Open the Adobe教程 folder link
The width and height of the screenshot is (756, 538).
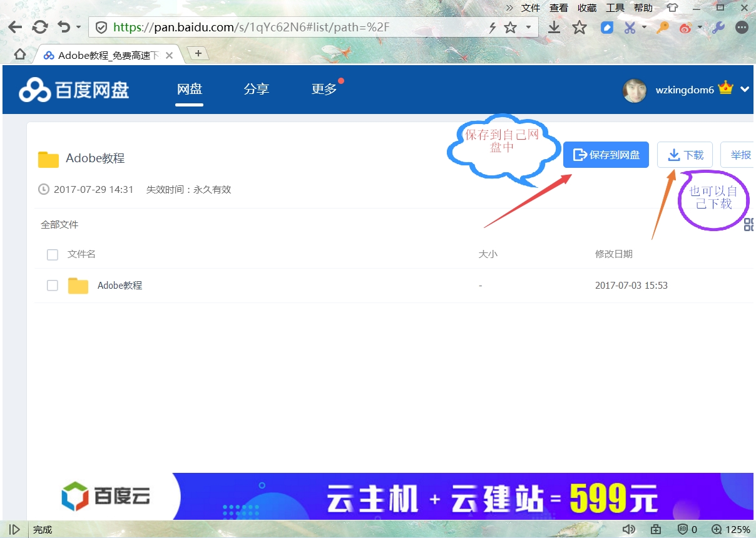(120, 285)
